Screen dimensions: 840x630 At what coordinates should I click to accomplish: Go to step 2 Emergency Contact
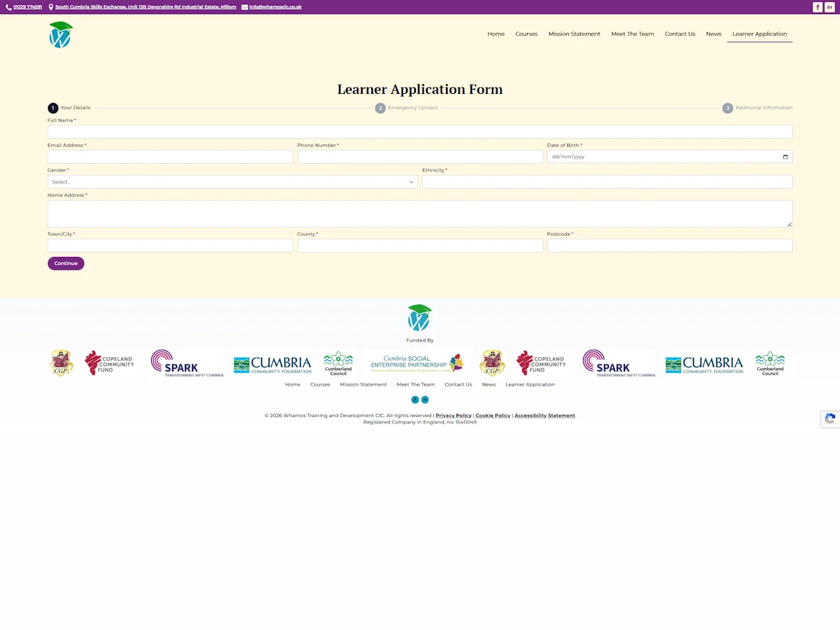(407, 108)
